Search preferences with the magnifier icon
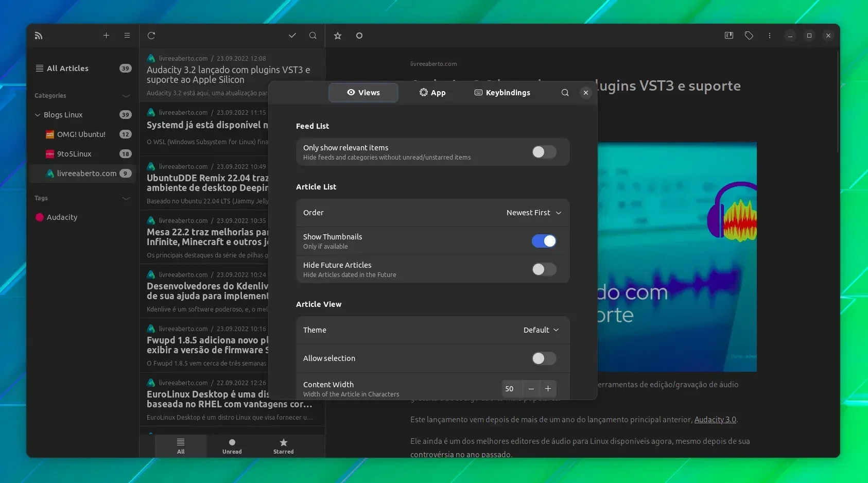 565,93
